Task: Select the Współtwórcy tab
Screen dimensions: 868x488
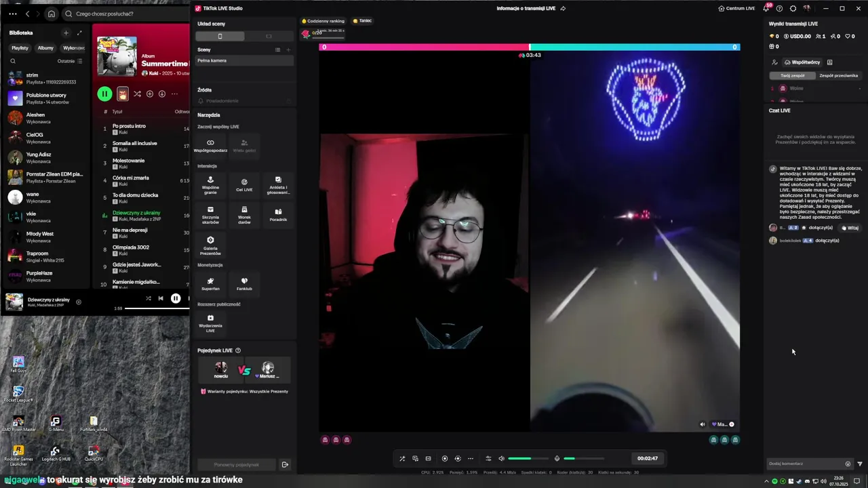Action: (x=802, y=62)
